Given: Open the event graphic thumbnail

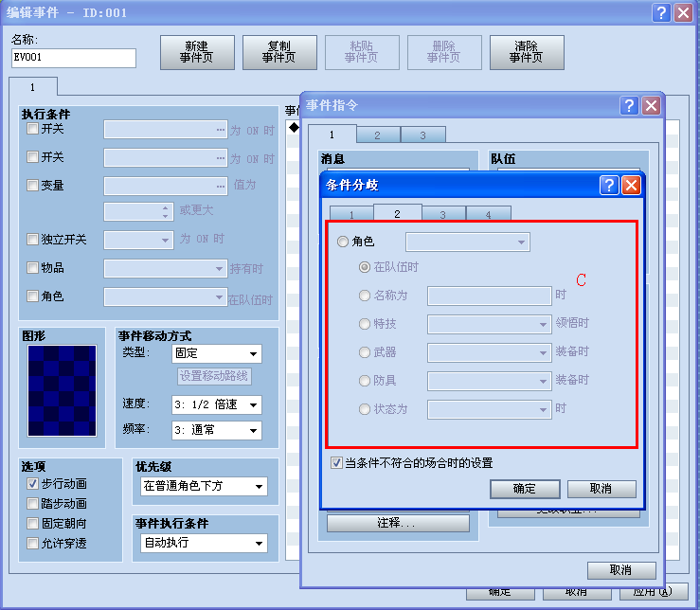Looking at the screenshot, I should (x=62, y=390).
